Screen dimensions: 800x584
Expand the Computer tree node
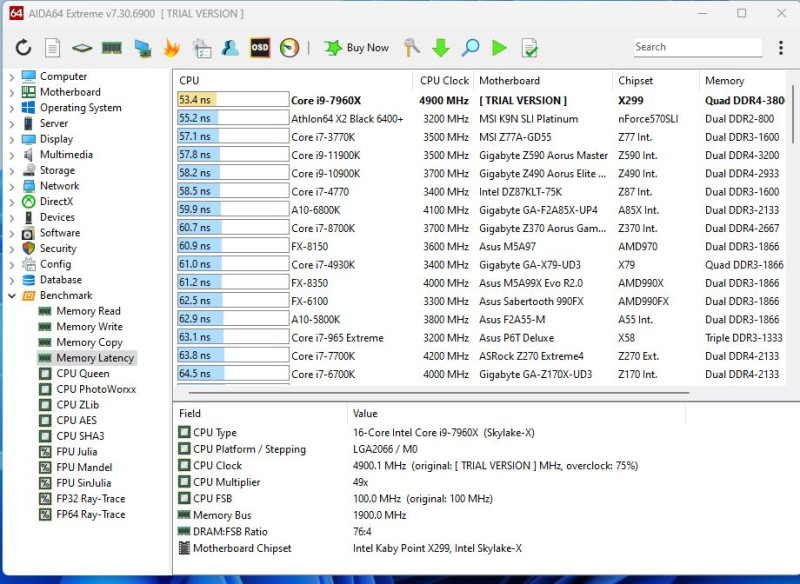tap(12, 77)
